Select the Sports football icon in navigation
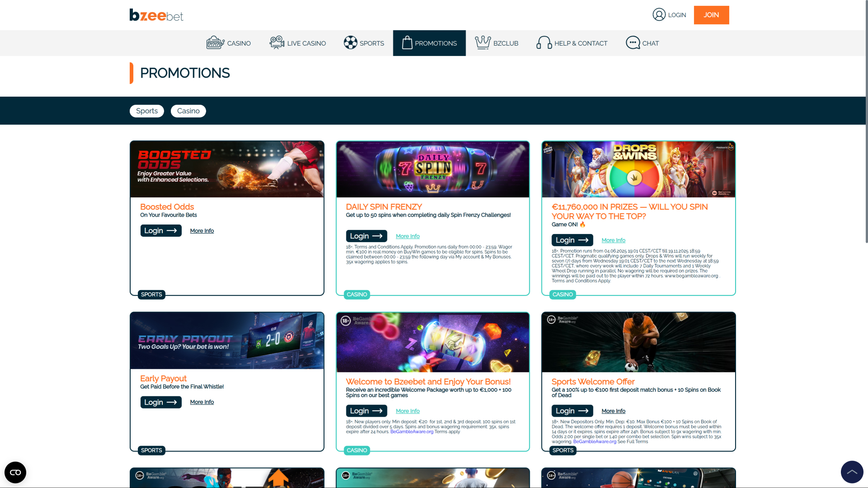This screenshot has height=488, width=868. tap(350, 42)
